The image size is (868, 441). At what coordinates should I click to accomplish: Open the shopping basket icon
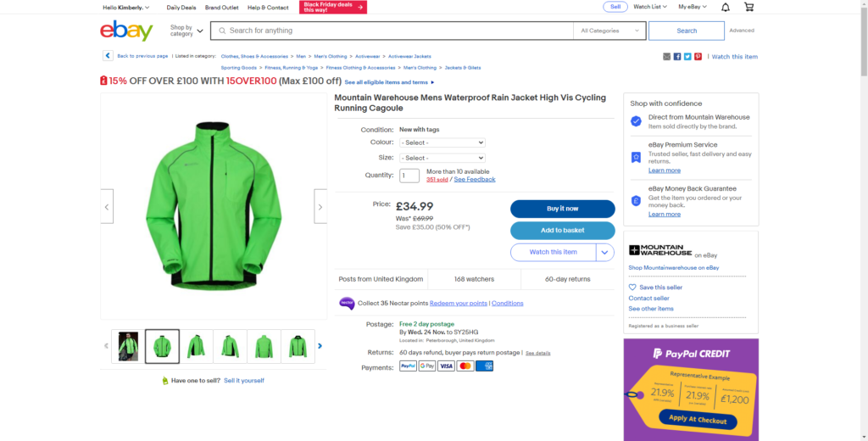click(748, 7)
